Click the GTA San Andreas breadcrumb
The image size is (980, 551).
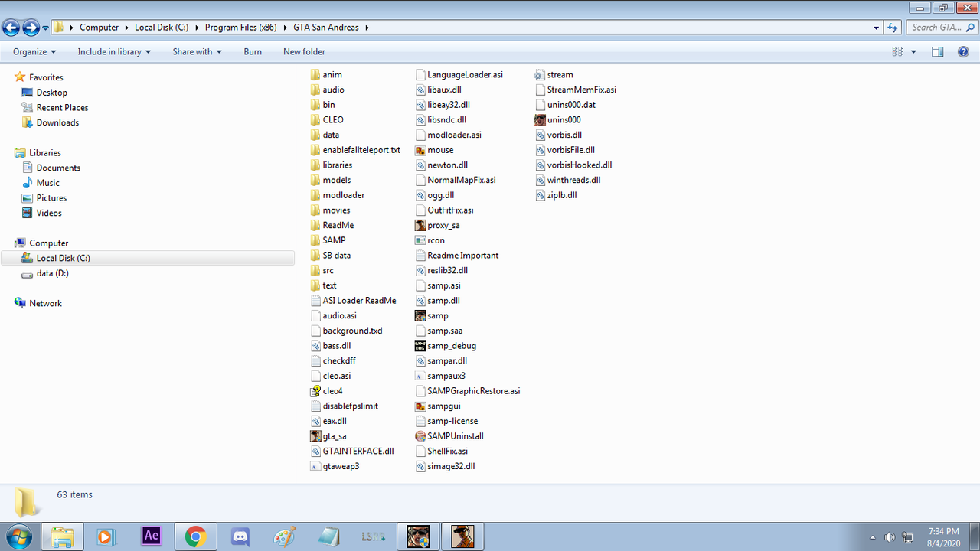coord(326,28)
